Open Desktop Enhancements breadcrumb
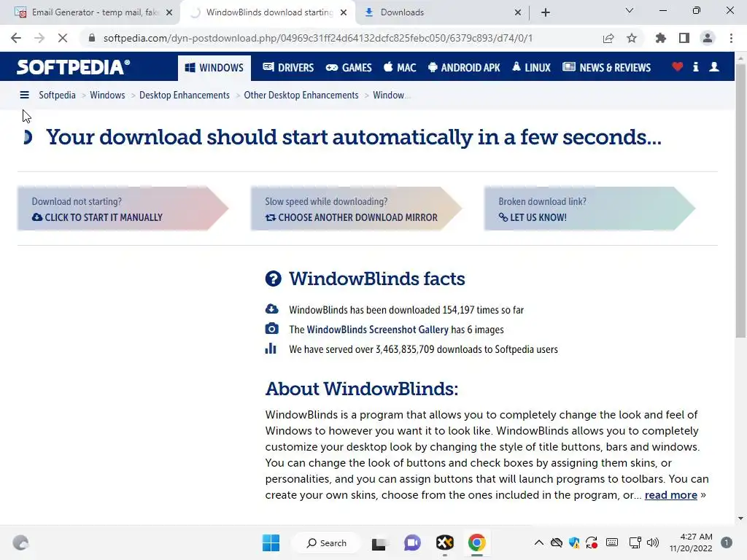The width and height of the screenshot is (747, 560). point(185,96)
